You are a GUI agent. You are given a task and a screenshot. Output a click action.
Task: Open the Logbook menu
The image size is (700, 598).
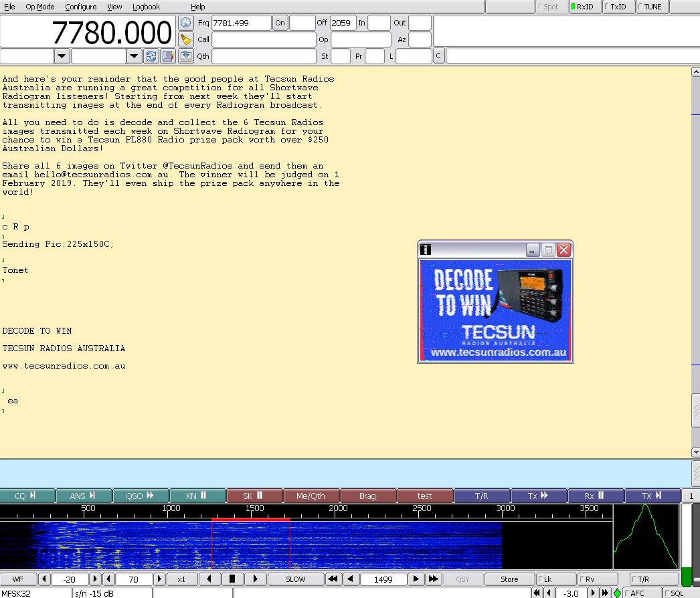click(146, 7)
